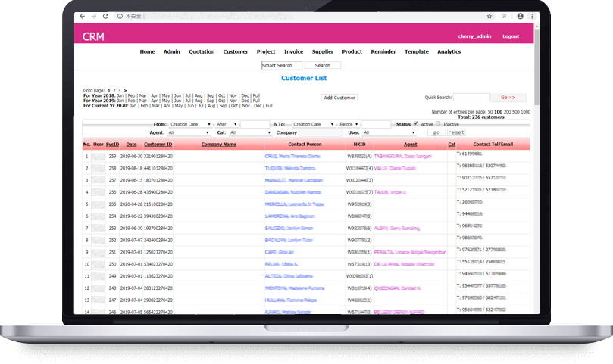Image resolution: width=613 pixels, height=364 pixels.
Task: Open the Cat filter dropdown
Action: coord(249,132)
